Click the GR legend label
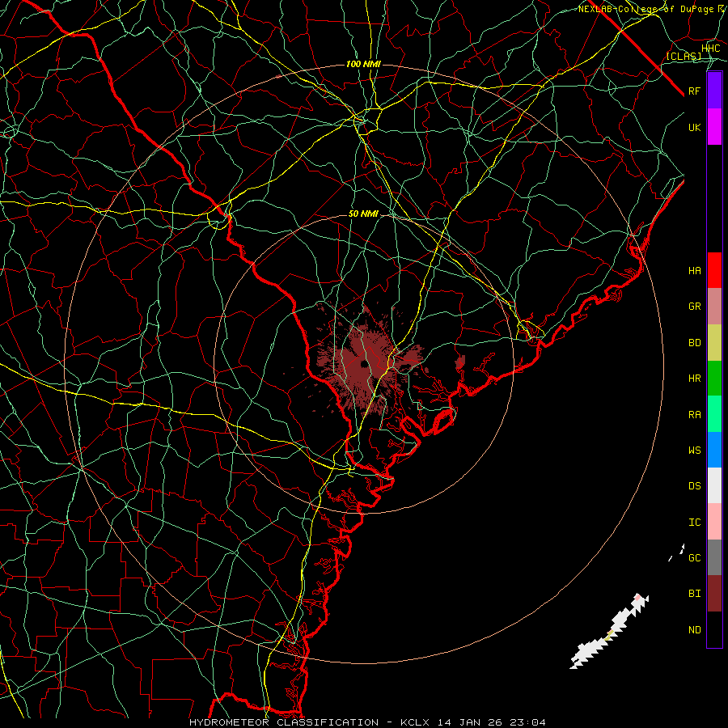Image resolution: width=728 pixels, height=728 pixels. (x=694, y=307)
